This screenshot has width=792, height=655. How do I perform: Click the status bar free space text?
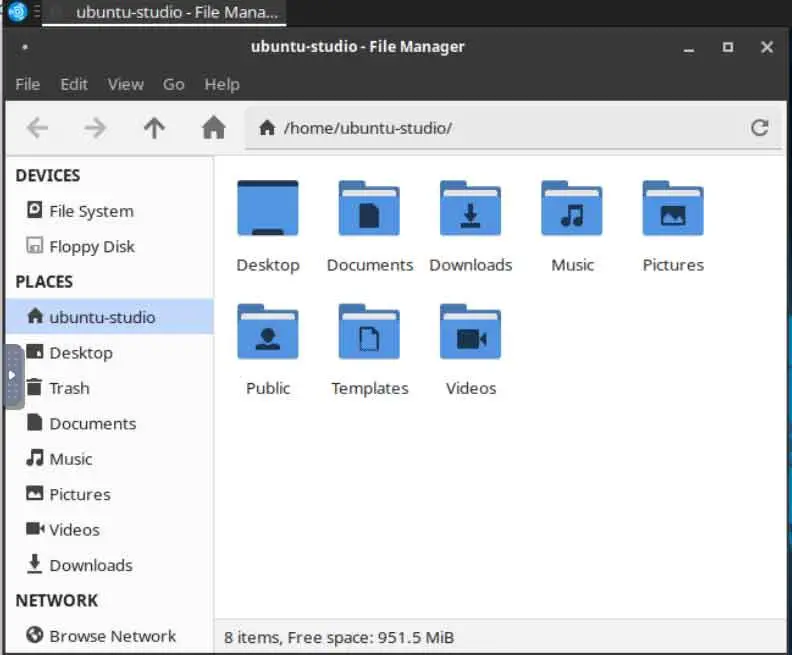click(339, 637)
